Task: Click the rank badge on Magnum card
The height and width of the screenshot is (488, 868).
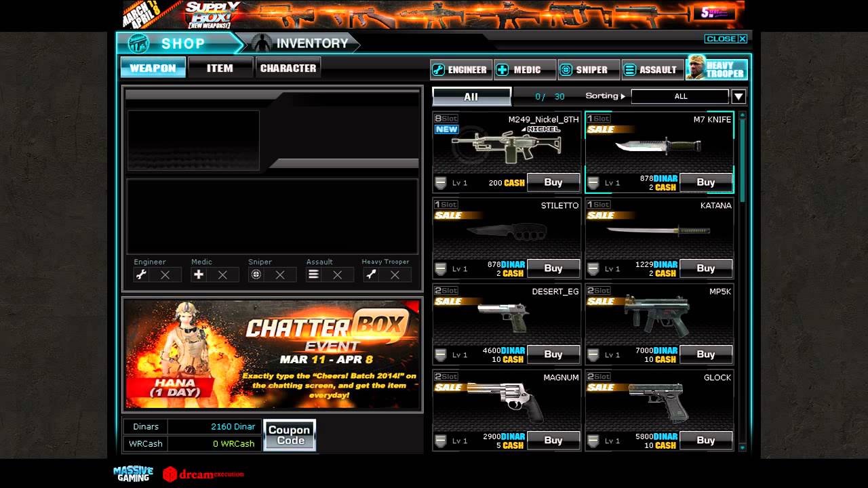Action: pos(441,441)
